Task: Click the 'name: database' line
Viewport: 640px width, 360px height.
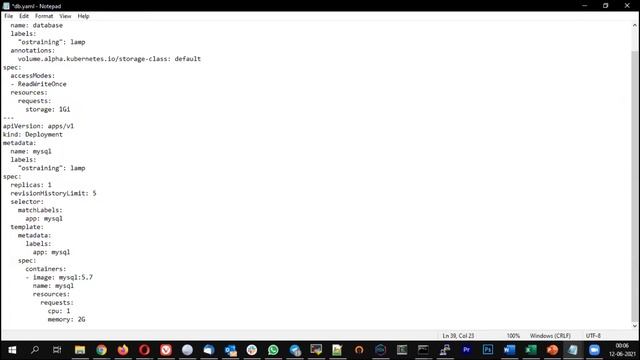Action: (36, 25)
